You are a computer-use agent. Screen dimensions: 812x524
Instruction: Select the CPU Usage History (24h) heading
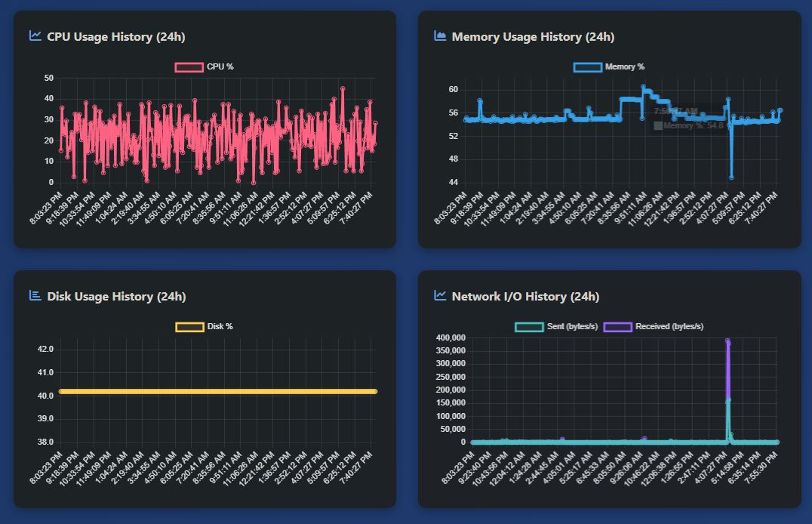coord(115,36)
